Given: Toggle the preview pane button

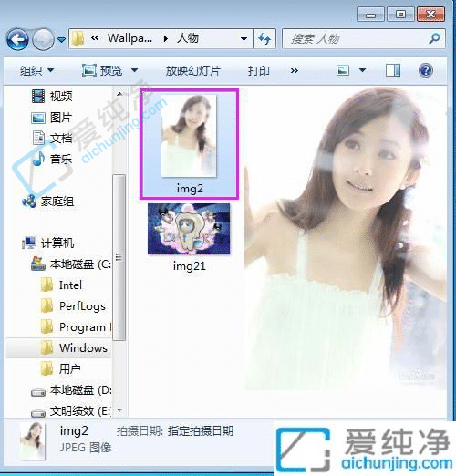Looking at the screenshot, I should (x=393, y=70).
